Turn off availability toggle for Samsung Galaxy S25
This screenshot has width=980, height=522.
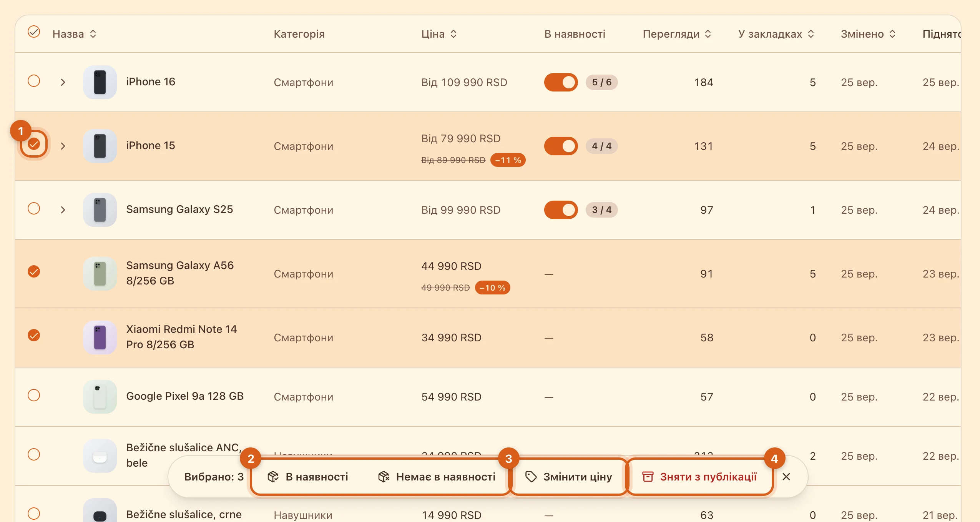[561, 210]
